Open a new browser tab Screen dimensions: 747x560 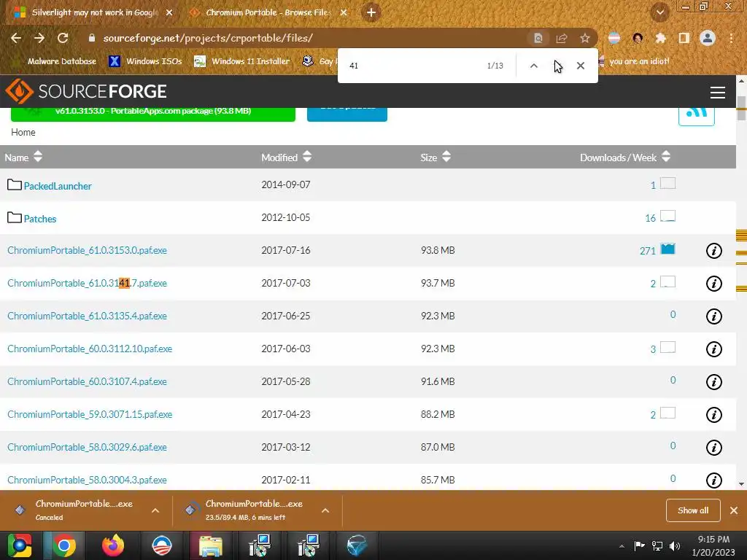(x=371, y=12)
